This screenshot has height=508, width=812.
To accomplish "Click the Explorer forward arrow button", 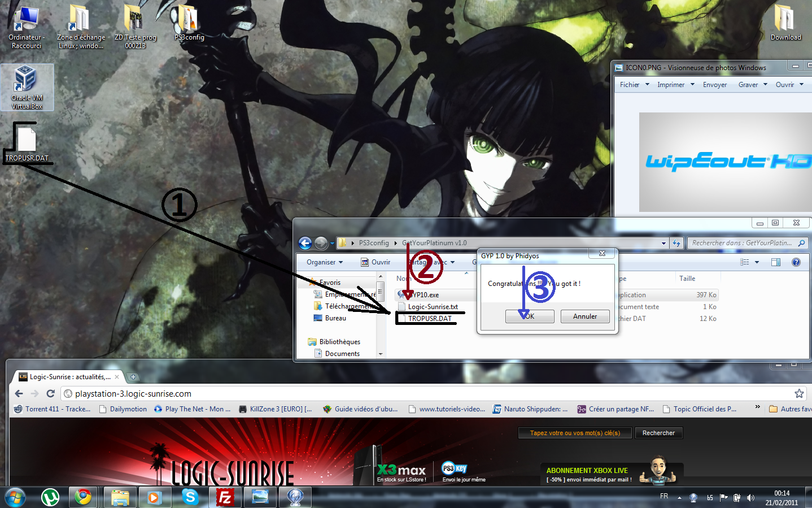I will pyautogui.click(x=321, y=243).
